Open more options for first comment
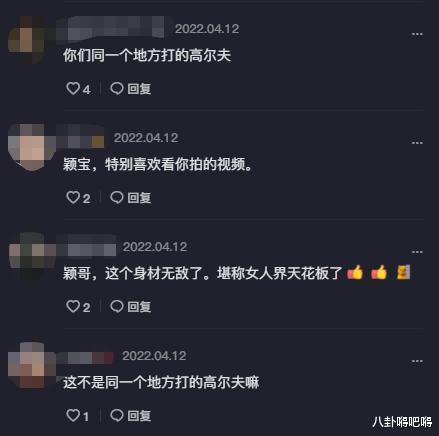The image size is (439, 436). (x=417, y=34)
